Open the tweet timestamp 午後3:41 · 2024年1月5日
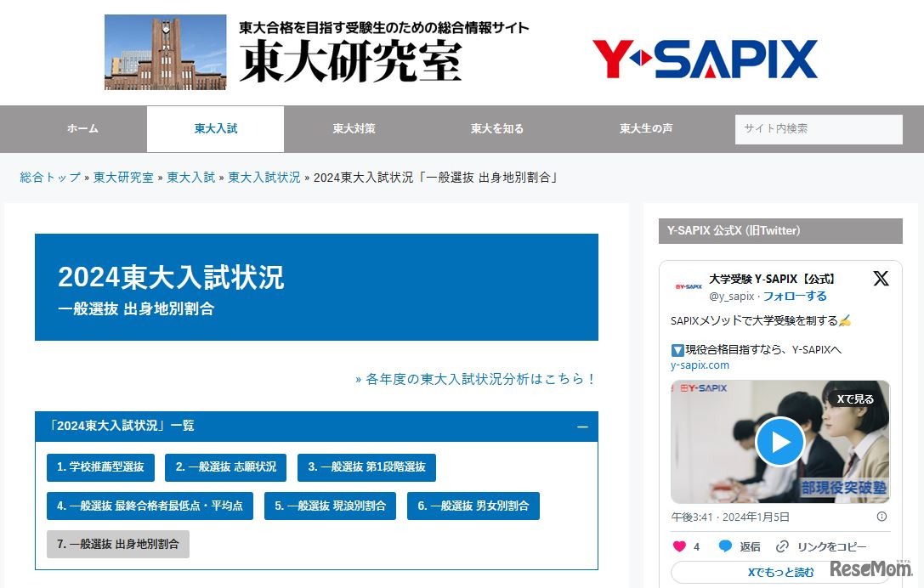Screen dimensions: 924x588 point(730,517)
